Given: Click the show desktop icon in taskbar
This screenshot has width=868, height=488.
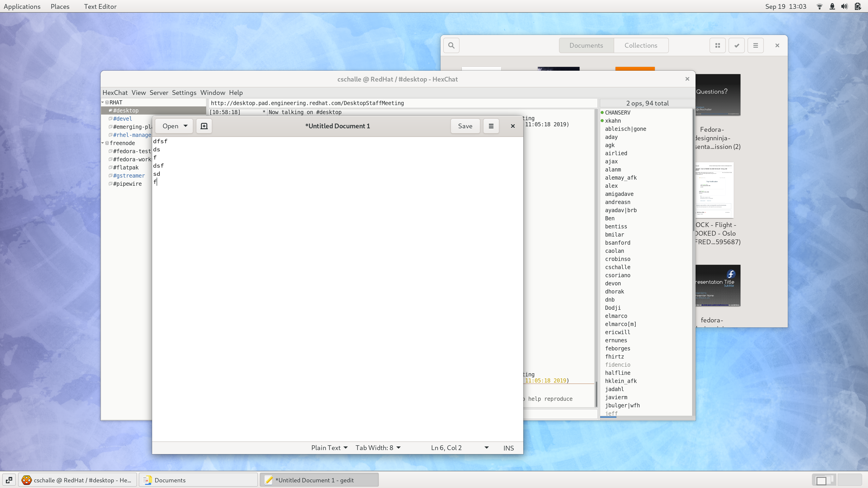Looking at the screenshot, I should (9, 480).
